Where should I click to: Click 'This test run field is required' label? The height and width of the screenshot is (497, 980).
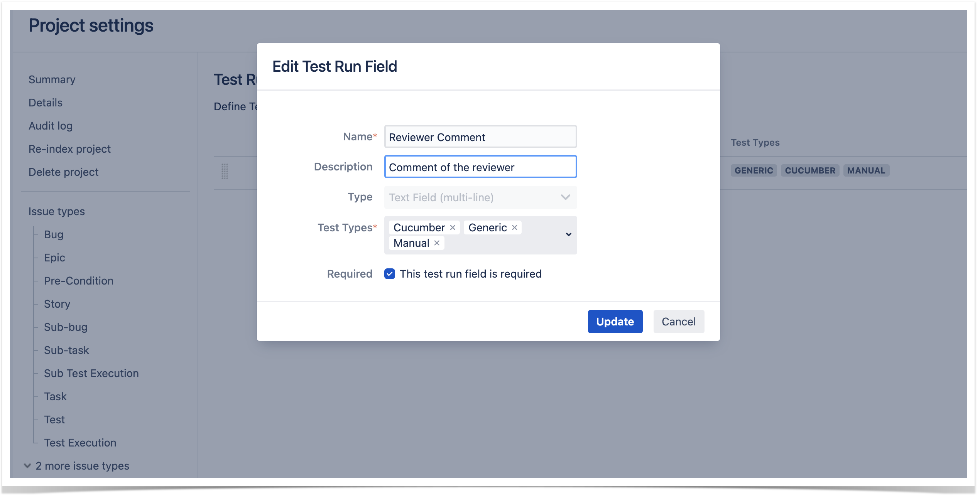[x=471, y=274]
